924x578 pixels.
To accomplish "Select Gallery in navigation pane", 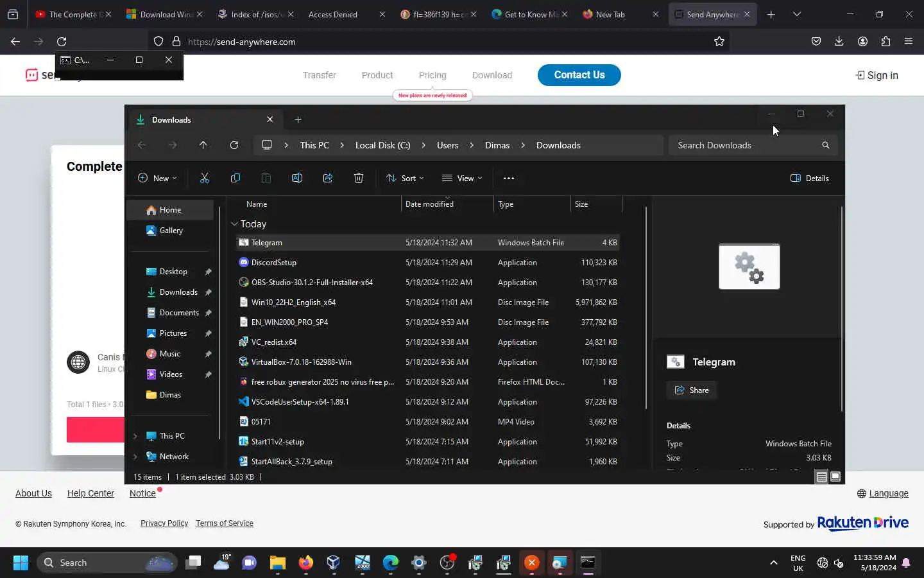I will pyautogui.click(x=170, y=231).
